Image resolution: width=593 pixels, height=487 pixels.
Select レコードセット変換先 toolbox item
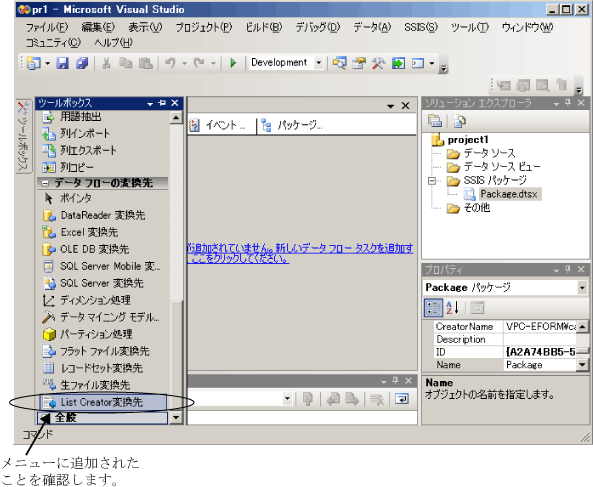103,368
